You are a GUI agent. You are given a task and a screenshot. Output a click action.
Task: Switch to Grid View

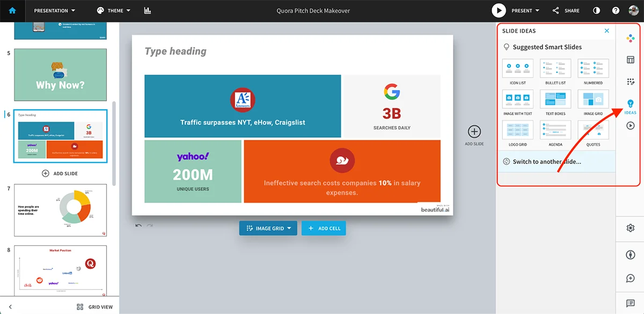pos(95,307)
